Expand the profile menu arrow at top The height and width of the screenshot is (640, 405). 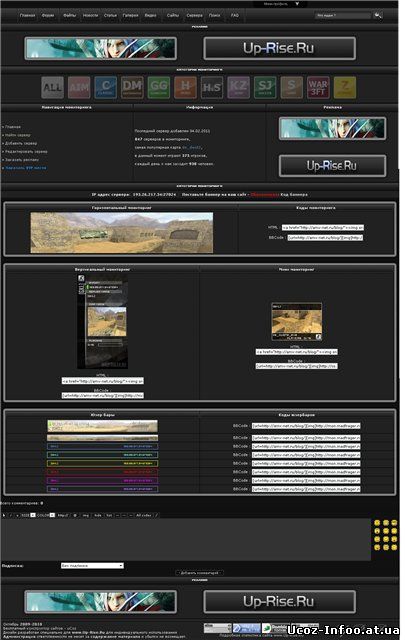coord(297,4)
